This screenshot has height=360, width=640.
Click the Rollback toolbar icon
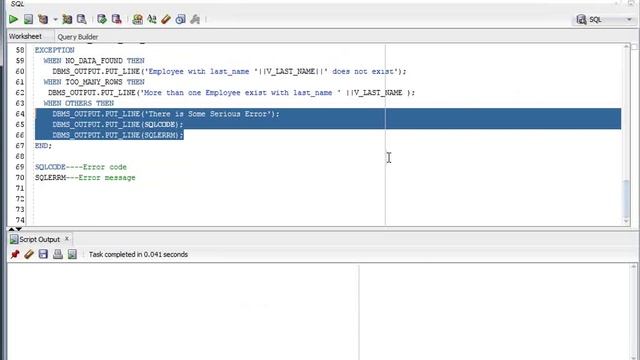pos(117,19)
